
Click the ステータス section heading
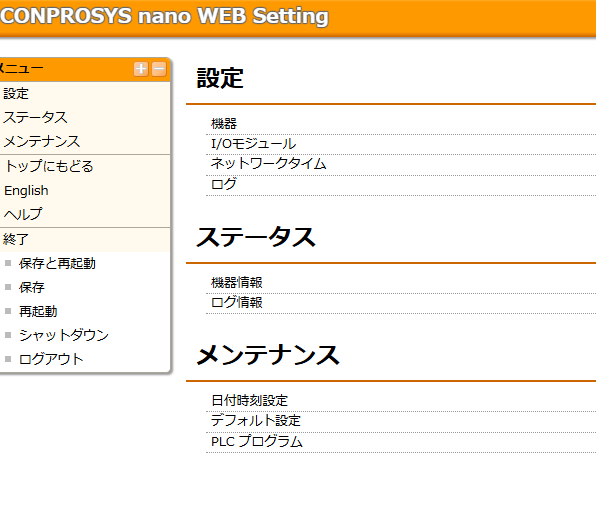(x=256, y=236)
